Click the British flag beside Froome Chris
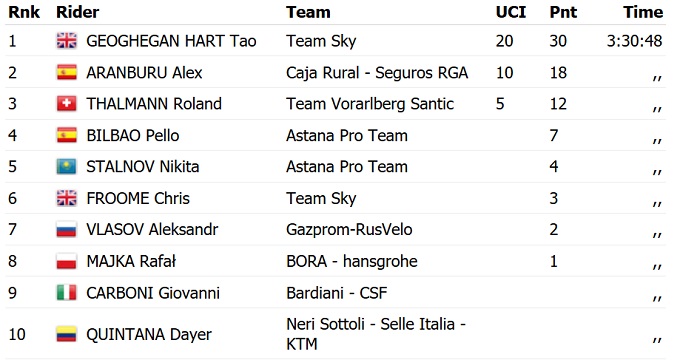Image resolution: width=680 pixels, height=360 pixels. pos(67,198)
